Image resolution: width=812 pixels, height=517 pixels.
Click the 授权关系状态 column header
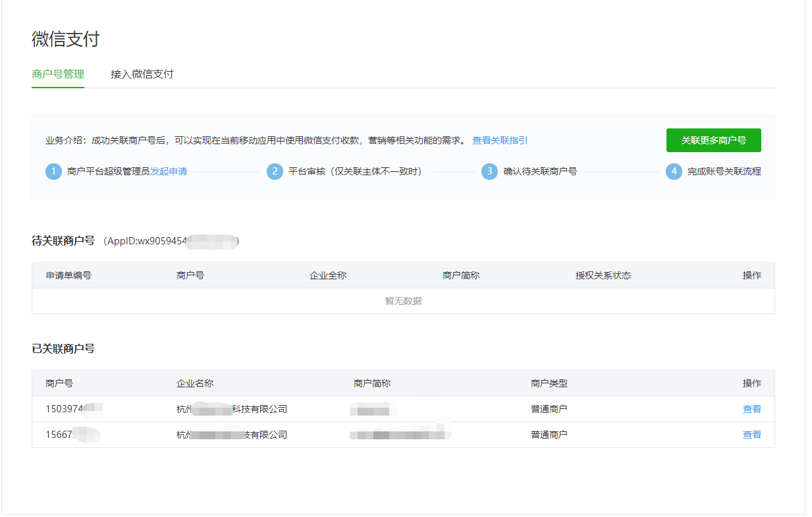coord(603,275)
